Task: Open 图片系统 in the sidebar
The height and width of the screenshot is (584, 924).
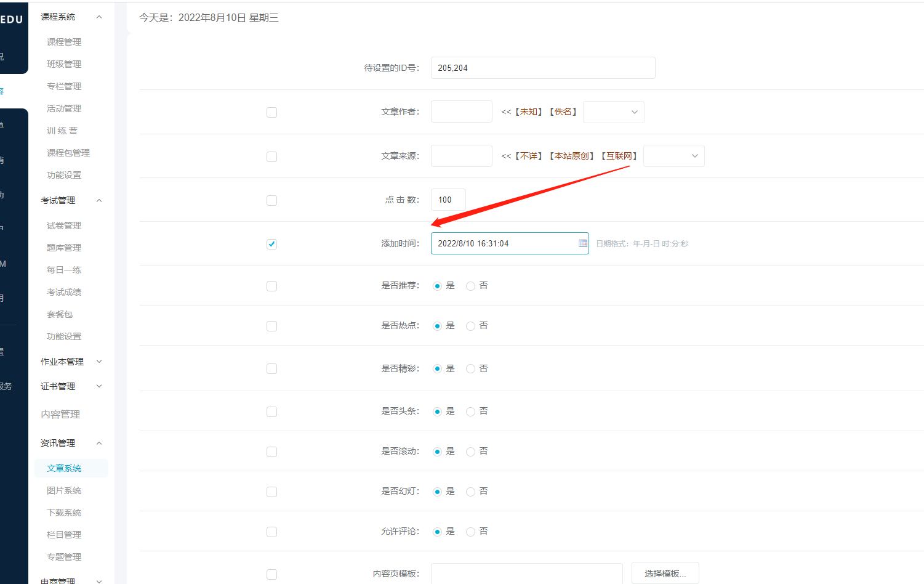Action: [x=63, y=490]
